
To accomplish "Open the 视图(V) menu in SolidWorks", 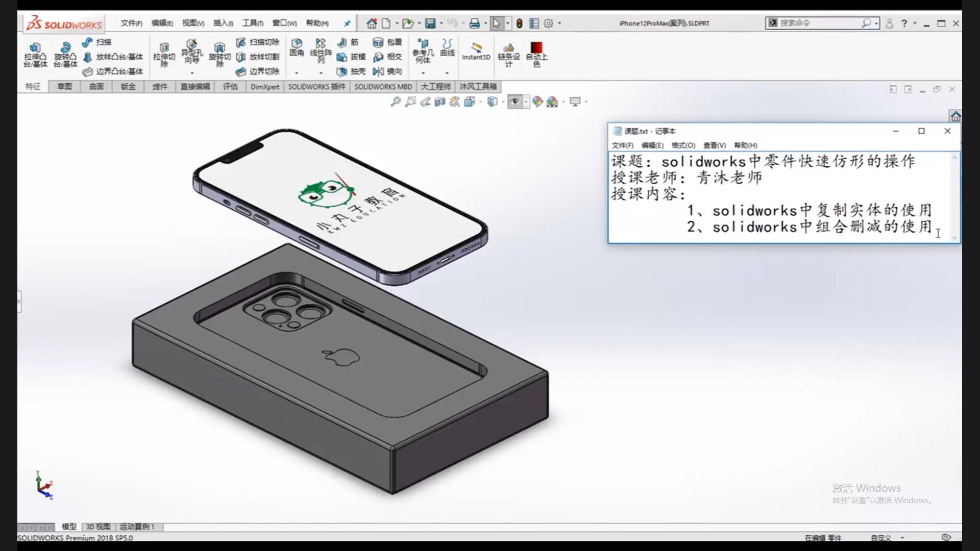I will point(193,23).
